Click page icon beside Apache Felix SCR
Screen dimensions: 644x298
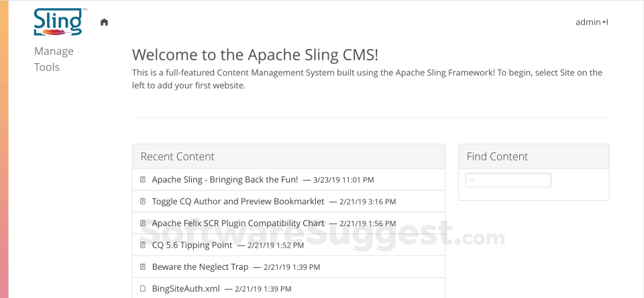[x=142, y=223]
